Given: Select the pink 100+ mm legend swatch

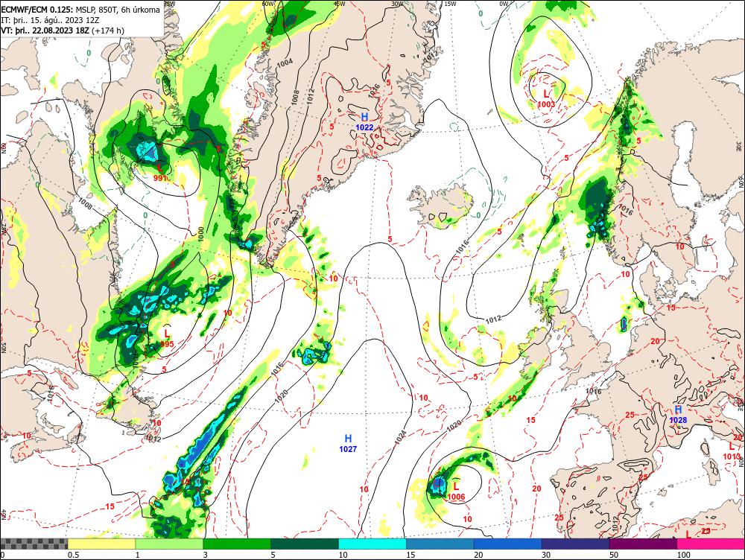Looking at the screenshot, I should click(711, 544).
